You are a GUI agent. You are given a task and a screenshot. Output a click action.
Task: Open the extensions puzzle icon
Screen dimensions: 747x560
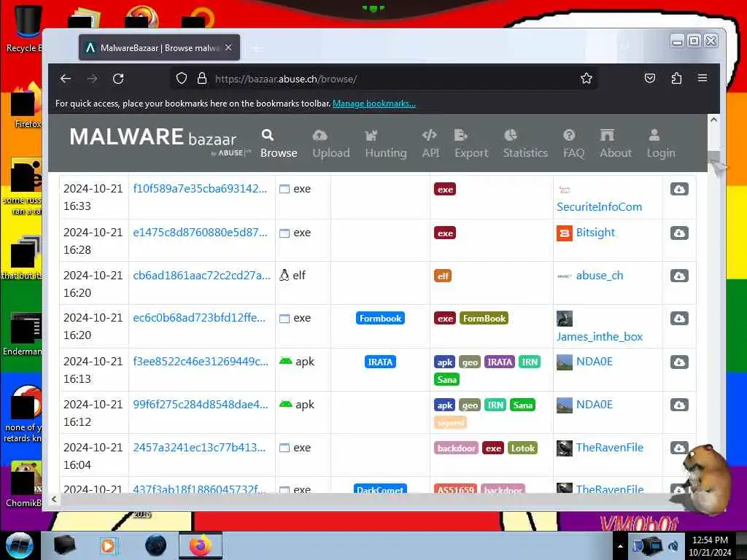(676, 79)
